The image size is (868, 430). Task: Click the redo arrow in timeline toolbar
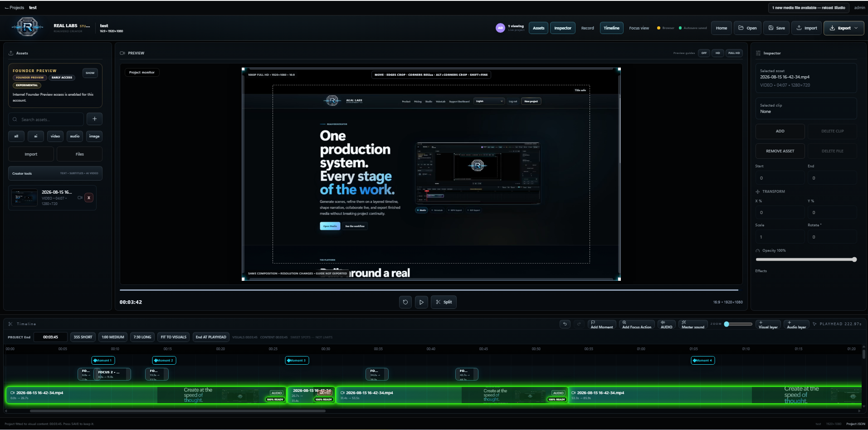(x=579, y=324)
